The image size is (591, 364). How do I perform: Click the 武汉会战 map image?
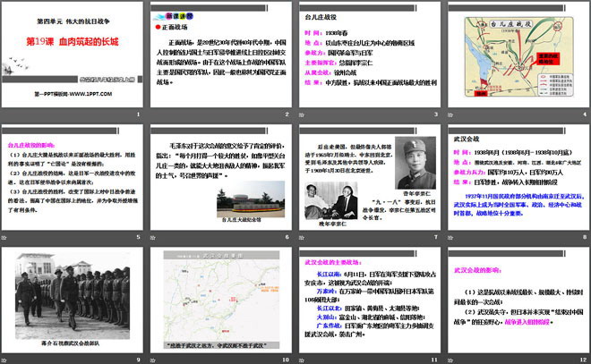[221, 293]
